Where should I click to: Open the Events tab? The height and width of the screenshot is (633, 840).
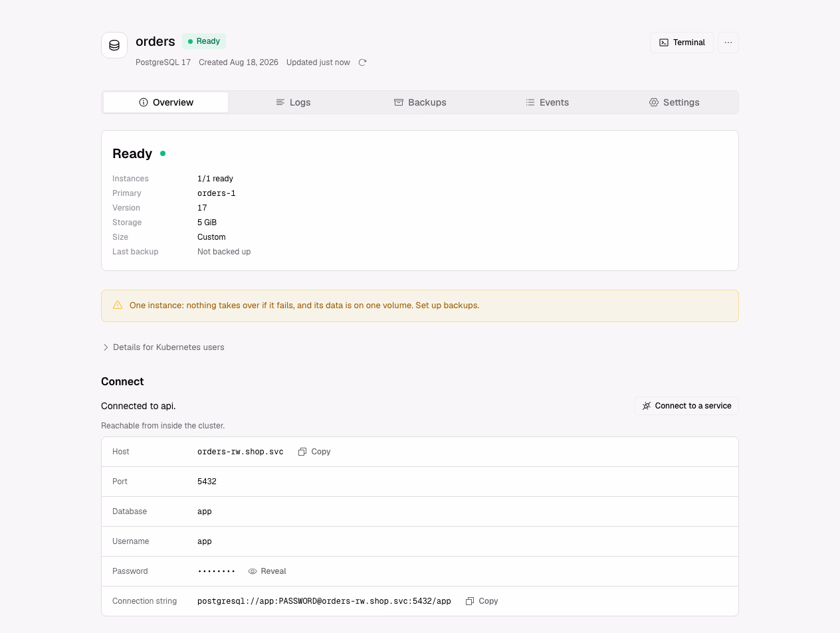pyautogui.click(x=547, y=102)
